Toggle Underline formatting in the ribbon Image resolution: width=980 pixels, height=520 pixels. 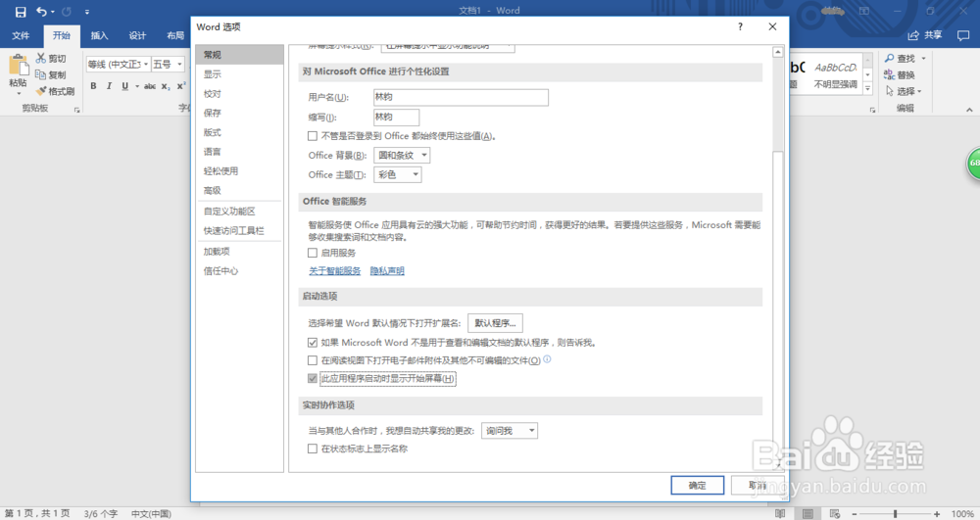click(x=125, y=86)
